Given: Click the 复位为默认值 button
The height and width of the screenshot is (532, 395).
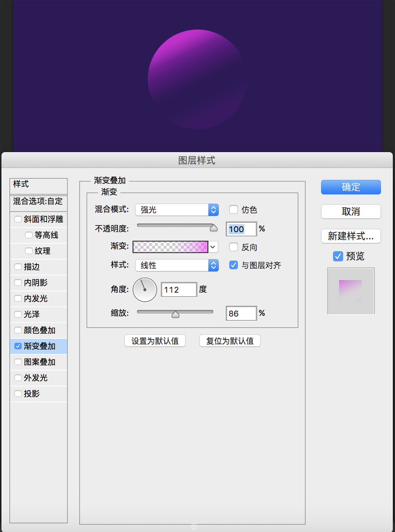Looking at the screenshot, I should 230,341.
